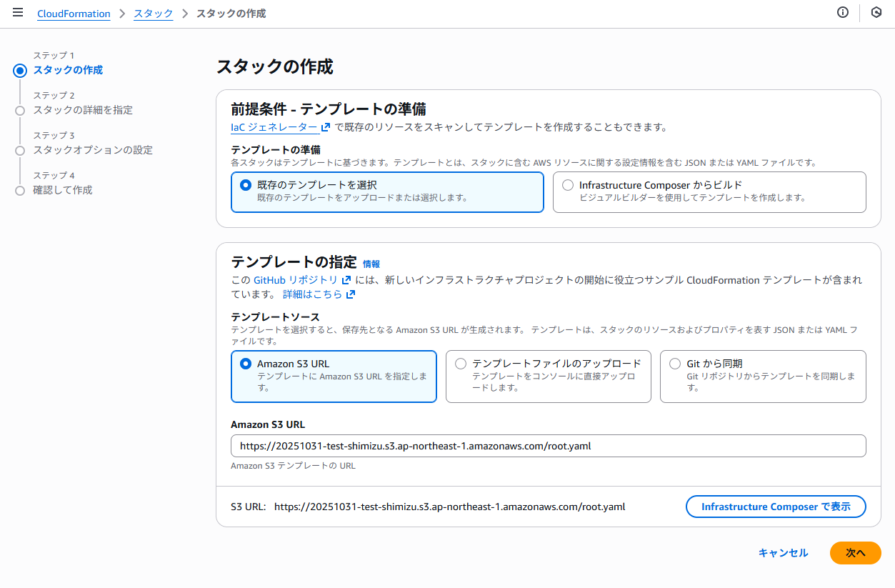Select Infrastructure Composer からビルド radio option
Image resolution: width=895 pixels, height=588 pixels.
click(709, 191)
